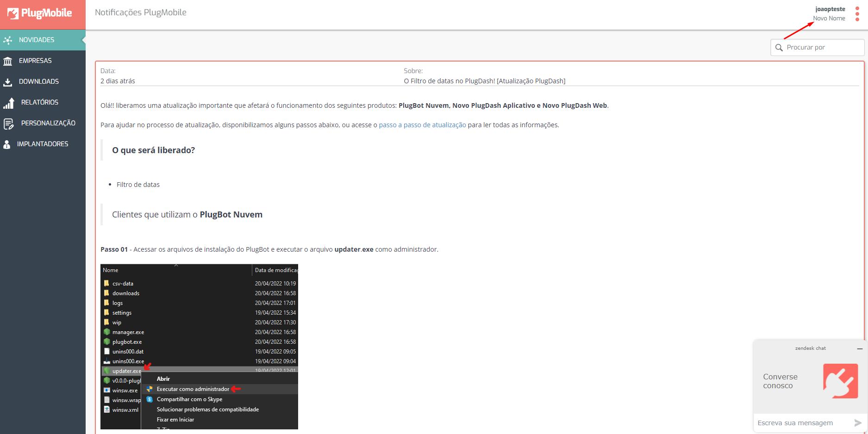Minimize the zendesk chat widget
The height and width of the screenshot is (434, 868).
[860, 348]
